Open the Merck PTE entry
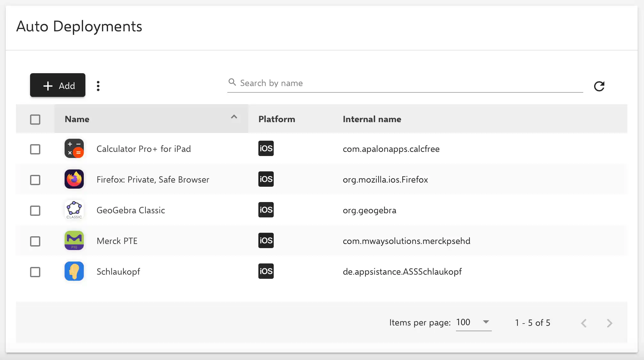Viewport: 644px width, 360px height. click(x=117, y=241)
